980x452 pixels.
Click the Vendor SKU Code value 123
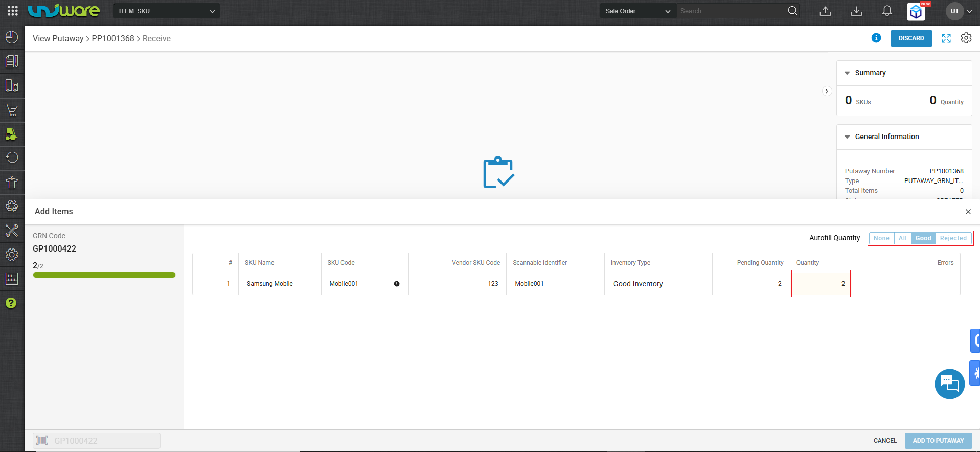(x=493, y=284)
